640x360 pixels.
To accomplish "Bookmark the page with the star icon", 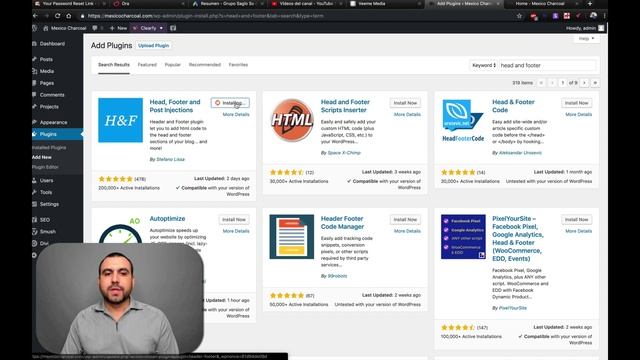I will [519, 16].
